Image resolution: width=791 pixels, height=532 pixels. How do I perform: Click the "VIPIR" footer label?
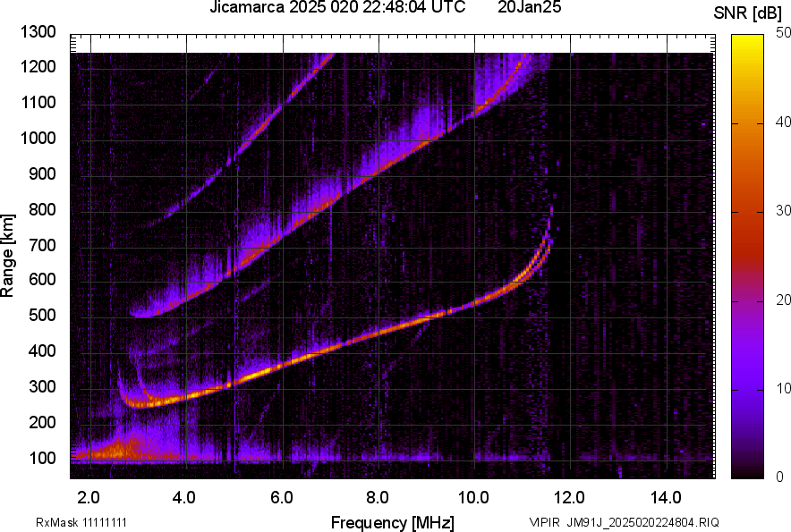point(544,522)
